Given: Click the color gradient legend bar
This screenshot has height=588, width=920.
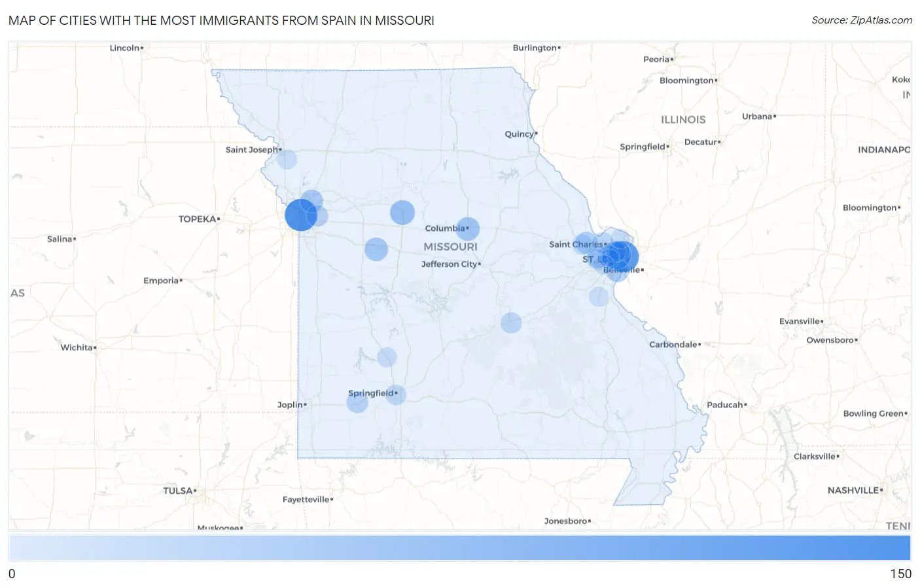Looking at the screenshot, I should point(459,547).
